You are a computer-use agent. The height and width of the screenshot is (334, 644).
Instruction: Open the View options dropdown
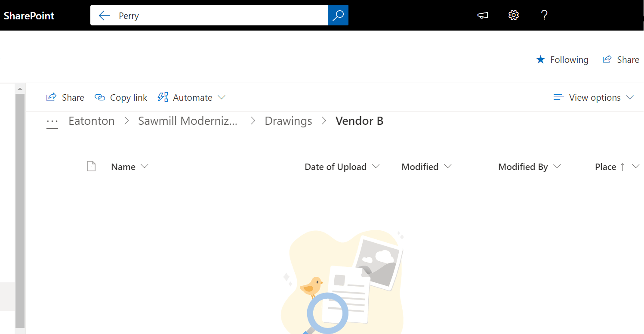[594, 97]
